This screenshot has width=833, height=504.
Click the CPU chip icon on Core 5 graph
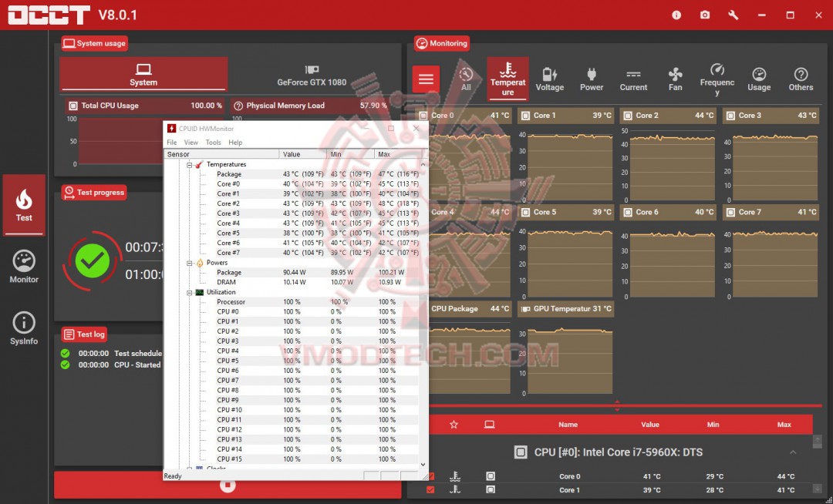(525, 212)
